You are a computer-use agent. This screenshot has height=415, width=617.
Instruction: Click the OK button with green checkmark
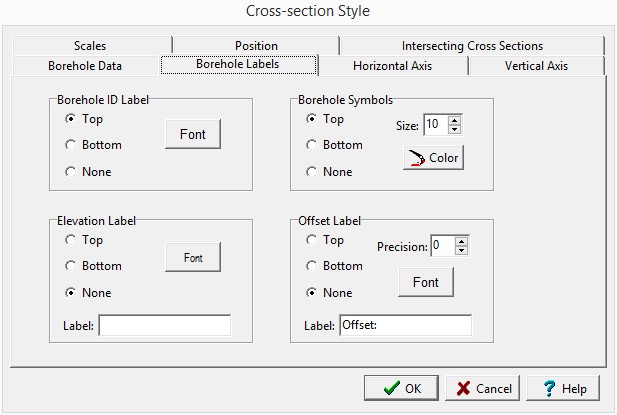[400, 388]
